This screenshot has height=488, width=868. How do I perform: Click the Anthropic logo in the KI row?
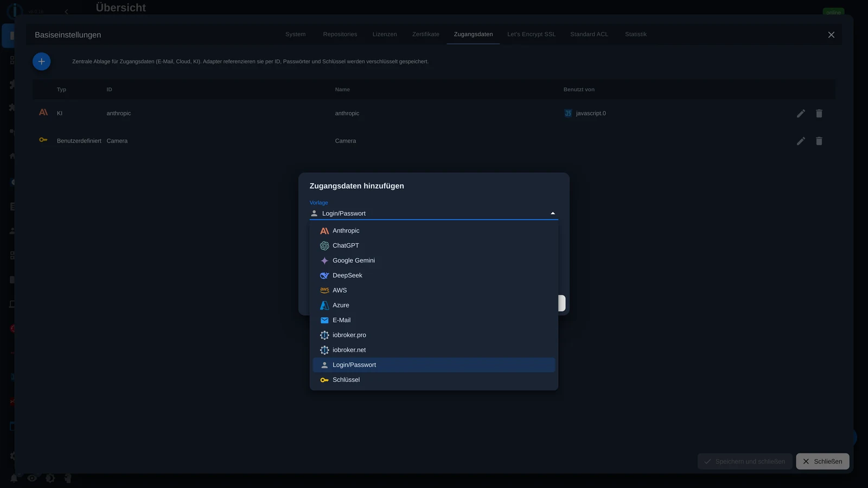click(x=43, y=112)
